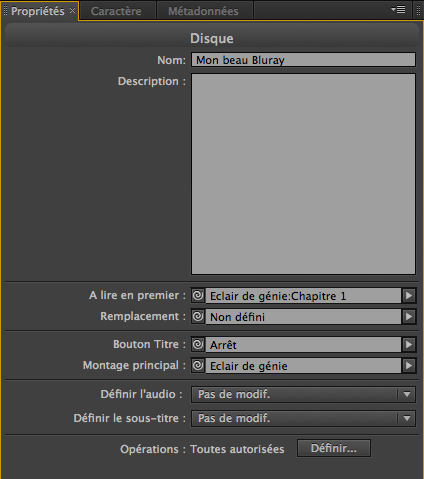Expand the Remplacement arrow menu
This screenshot has width=424, height=479.
(409, 317)
